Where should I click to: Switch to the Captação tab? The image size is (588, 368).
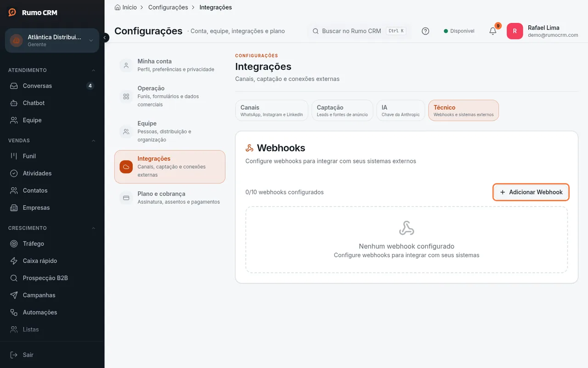(342, 110)
